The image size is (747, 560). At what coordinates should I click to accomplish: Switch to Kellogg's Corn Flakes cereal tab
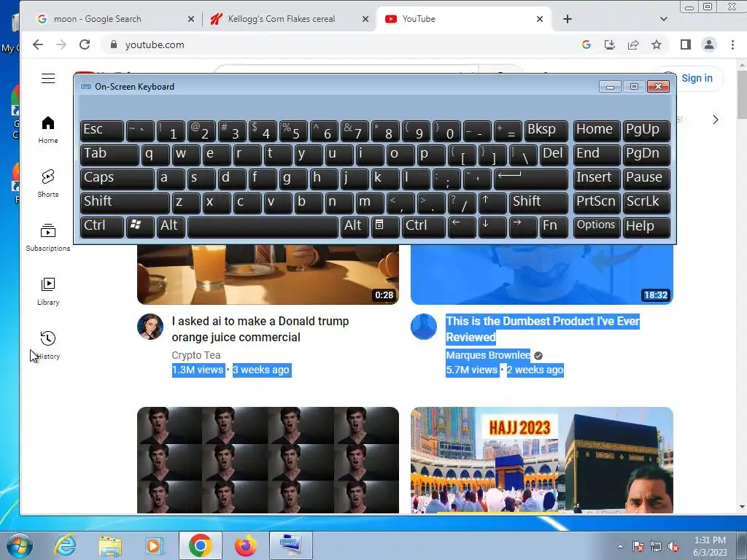point(289,19)
